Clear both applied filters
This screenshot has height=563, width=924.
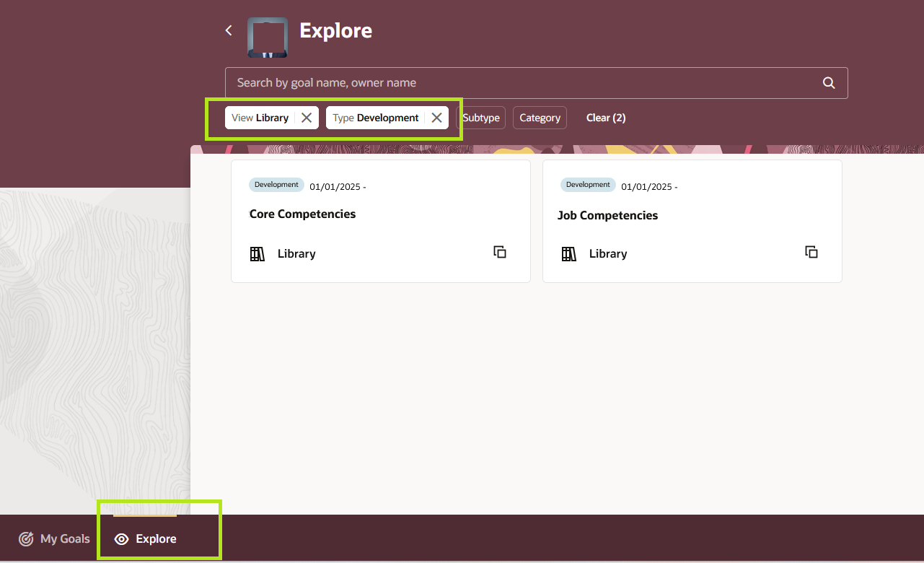606,118
